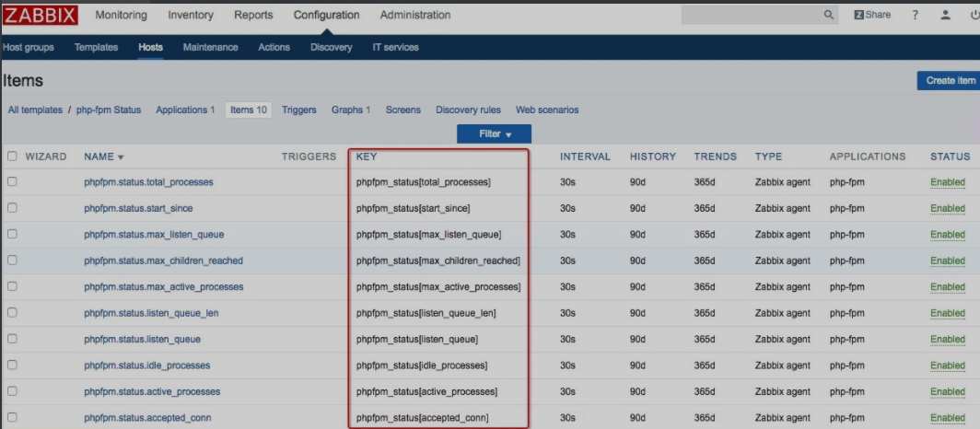Image resolution: width=980 pixels, height=429 pixels.
Task: Go to Maintenance submenu
Action: [211, 47]
